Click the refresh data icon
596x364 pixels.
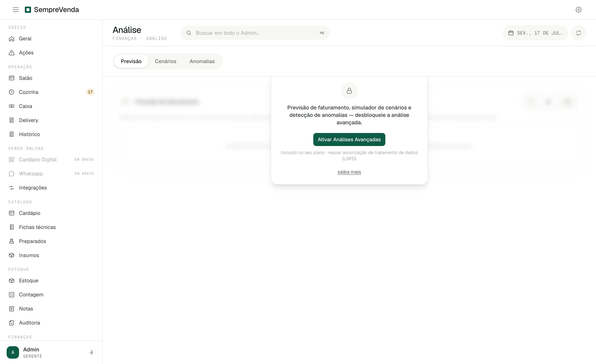[578, 33]
